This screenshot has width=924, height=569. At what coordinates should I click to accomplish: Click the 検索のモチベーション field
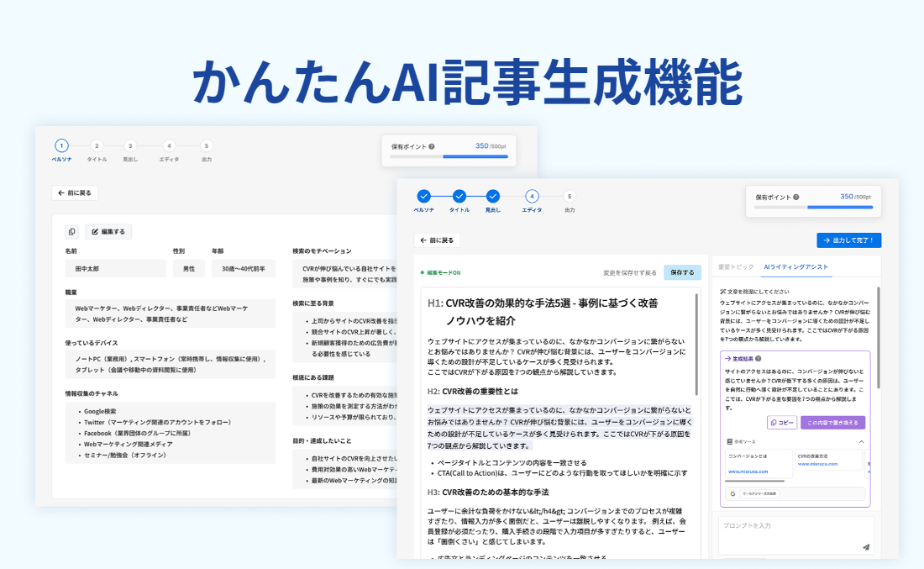point(344,274)
